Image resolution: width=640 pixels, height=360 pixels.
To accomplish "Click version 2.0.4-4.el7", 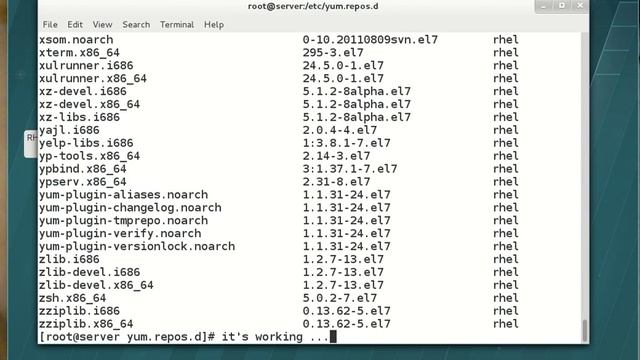I will (x=340, y=130).
